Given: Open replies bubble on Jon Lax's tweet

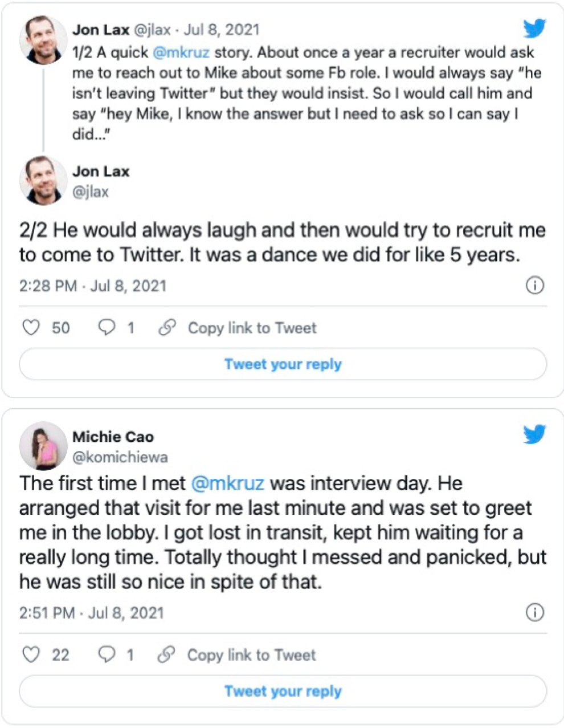Looking at the screenshot, I should [x=107, y=327].
